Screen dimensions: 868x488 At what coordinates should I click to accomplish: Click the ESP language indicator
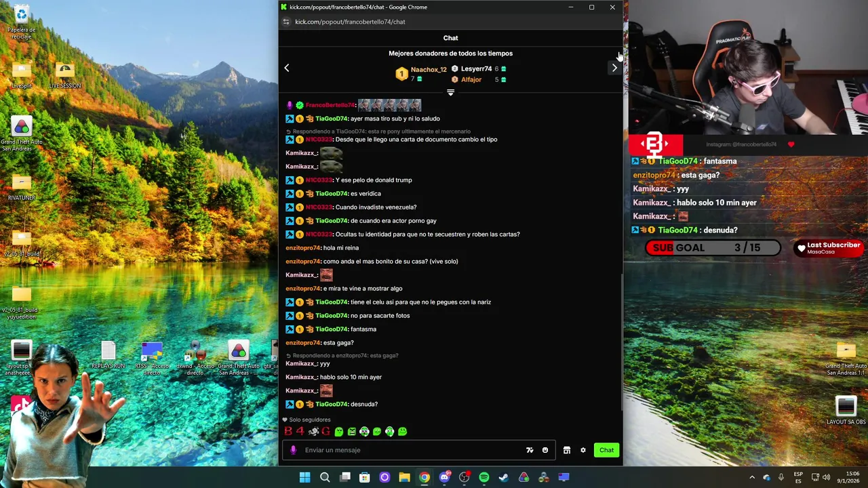(798, 477)
